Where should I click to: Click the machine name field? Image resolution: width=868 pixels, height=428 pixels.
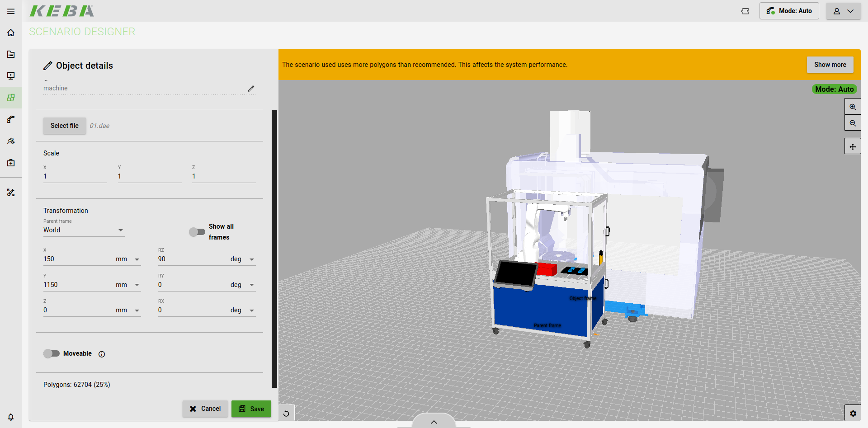point(144,89)
